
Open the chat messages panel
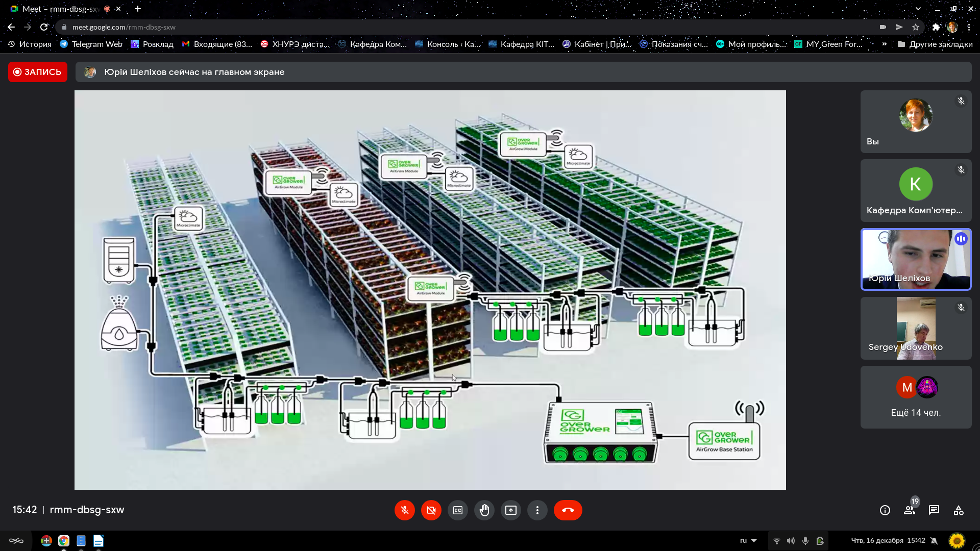point(934,510)
